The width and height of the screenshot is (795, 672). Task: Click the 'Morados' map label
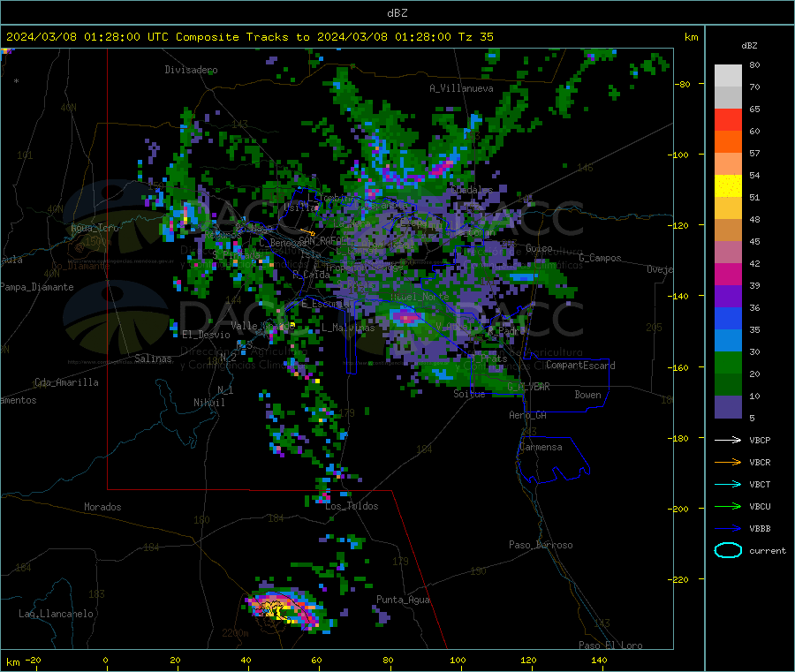(x=102, y=507)
